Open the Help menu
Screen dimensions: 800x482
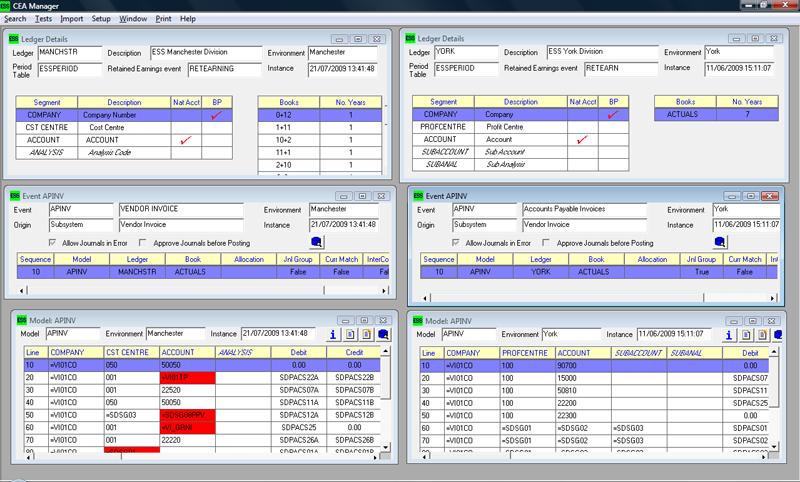pos(188,19)
